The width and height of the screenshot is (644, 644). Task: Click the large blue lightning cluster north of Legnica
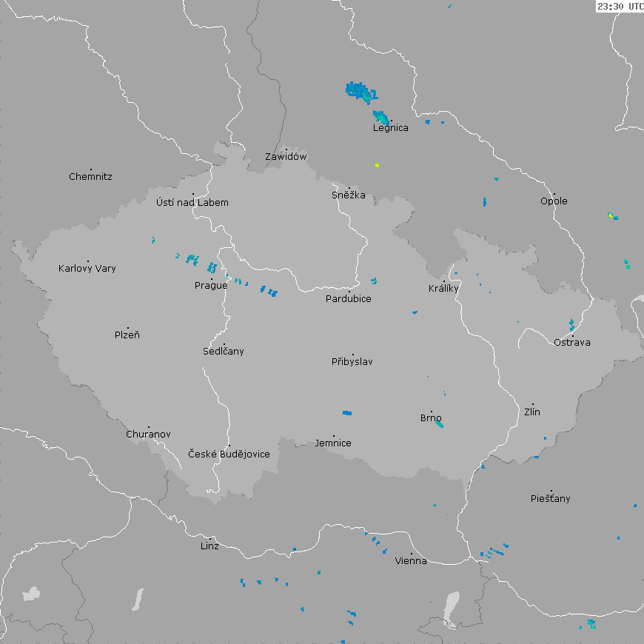(x=360, y=92)
